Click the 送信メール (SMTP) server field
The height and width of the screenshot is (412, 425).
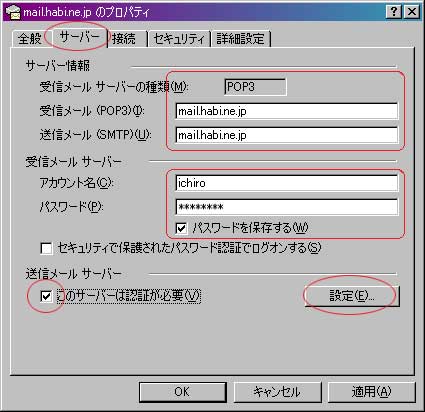(x=287, y=135)
